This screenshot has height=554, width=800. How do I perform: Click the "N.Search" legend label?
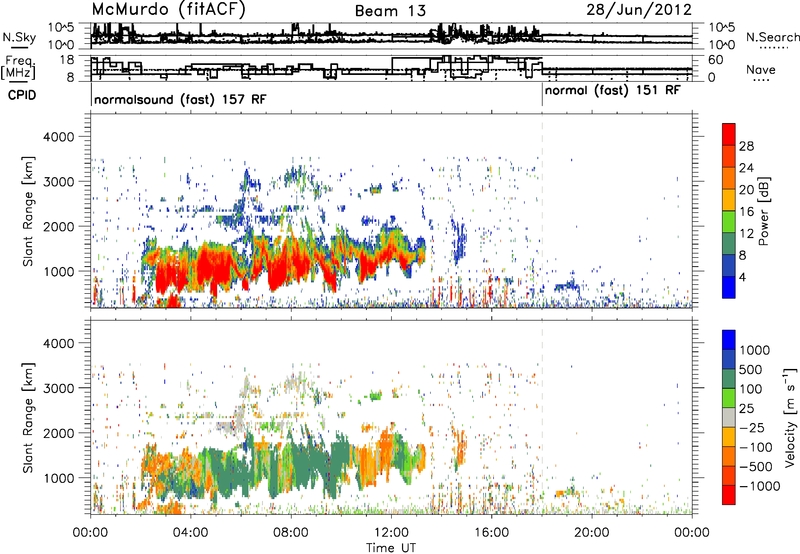(772, 37)
